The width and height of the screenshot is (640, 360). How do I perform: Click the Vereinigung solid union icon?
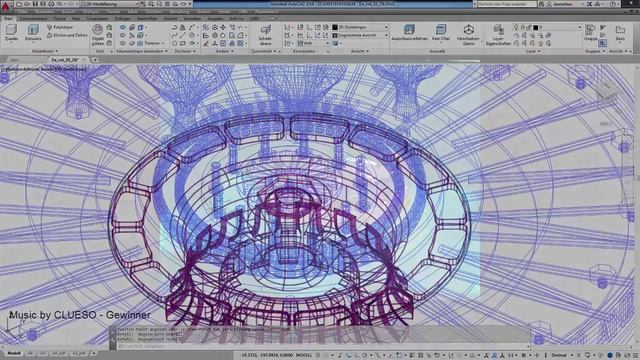point(123,27)
